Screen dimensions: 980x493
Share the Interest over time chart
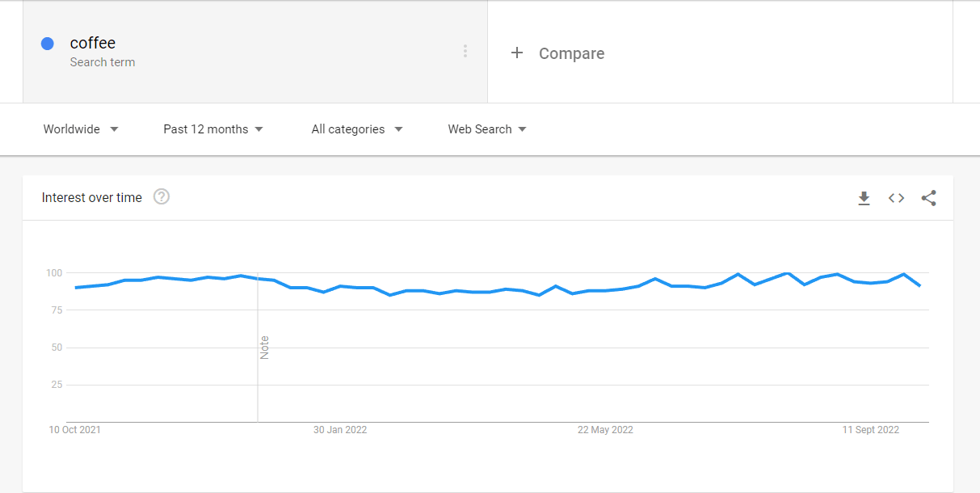[928, 198]
